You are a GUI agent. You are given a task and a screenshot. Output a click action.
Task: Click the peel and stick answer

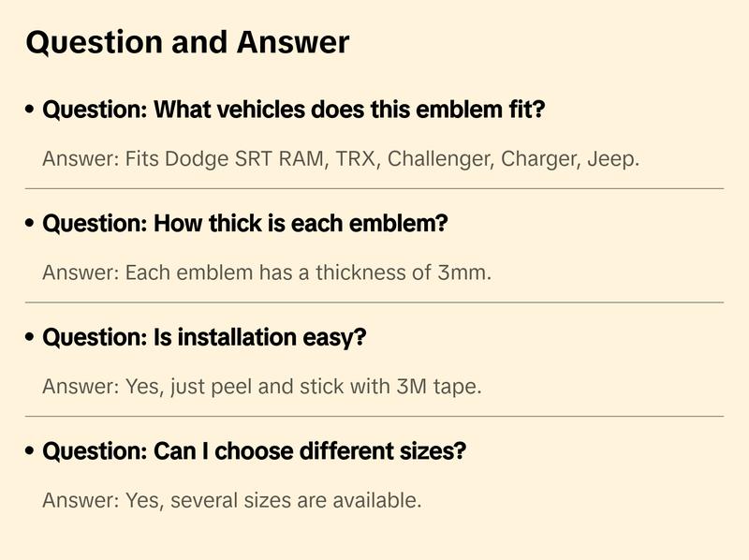[x=262, y=387]
